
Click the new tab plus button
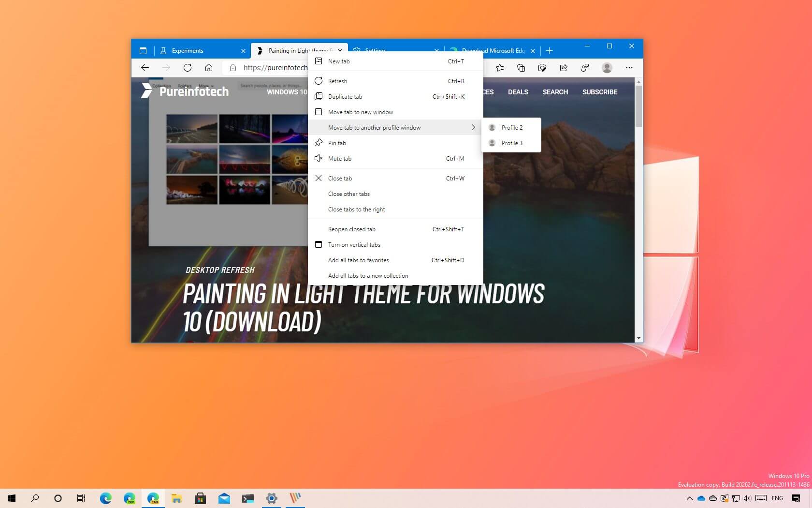pos(549,51)
